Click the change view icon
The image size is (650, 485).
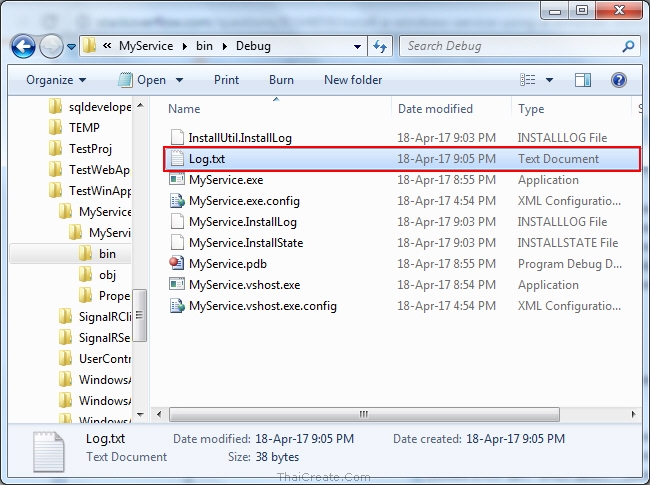528,80
